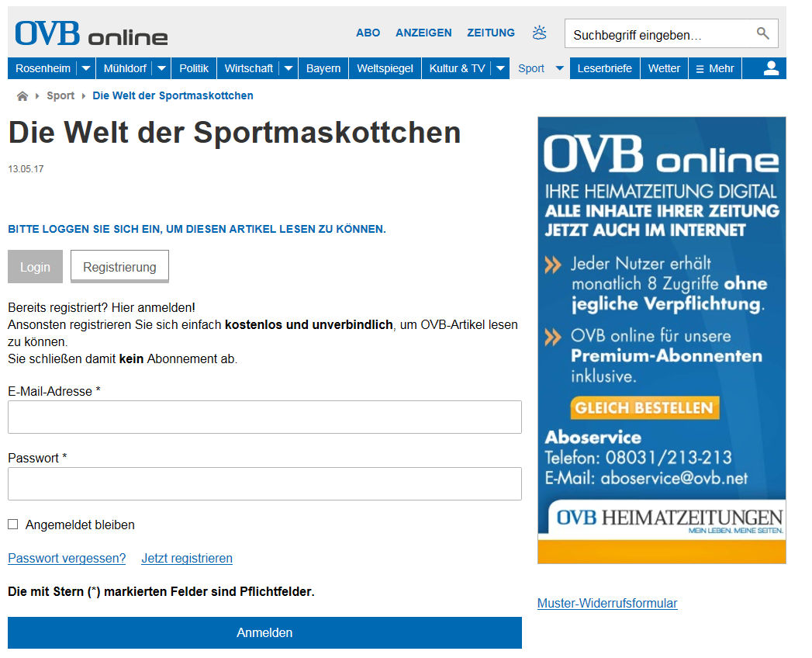Select Leserbriefe in the navigation bar
Image resolution: width=812 pixels, height=658 pixels.
(605, 68)
